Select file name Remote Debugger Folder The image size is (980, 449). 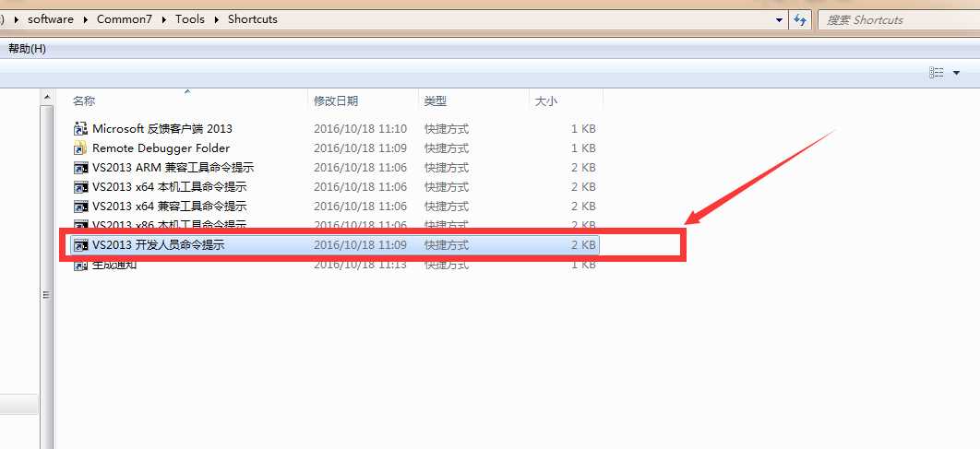(x=161, y=148)
